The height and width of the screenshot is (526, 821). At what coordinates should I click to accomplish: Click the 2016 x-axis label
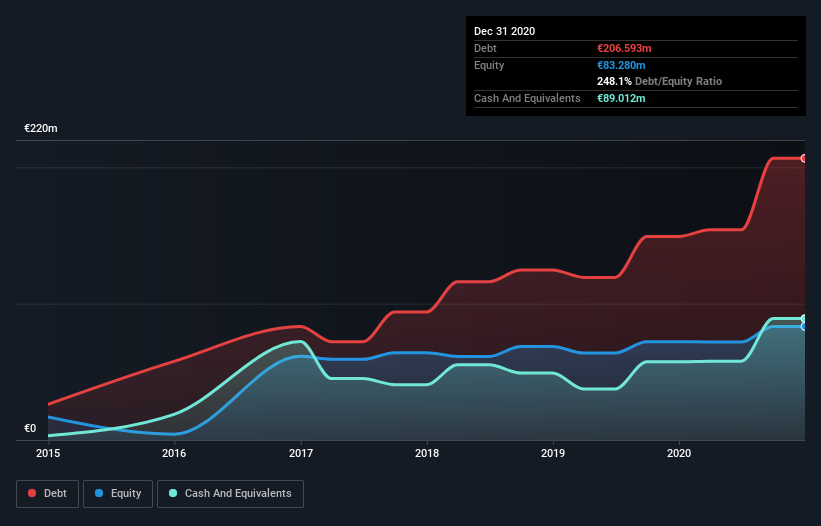click(x=174, y=453)
